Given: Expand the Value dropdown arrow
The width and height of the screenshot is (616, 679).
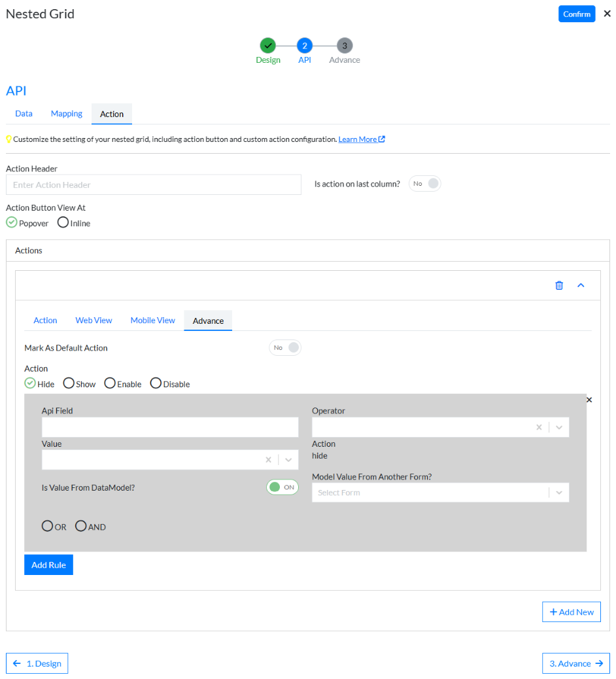Looking at the screenshot, I should (288, 460).
